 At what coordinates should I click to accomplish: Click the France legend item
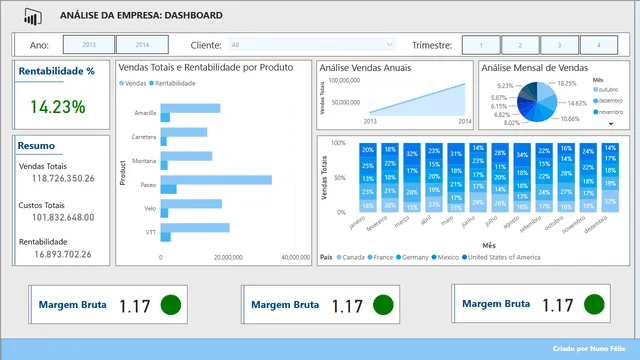[x=380, y=257]
